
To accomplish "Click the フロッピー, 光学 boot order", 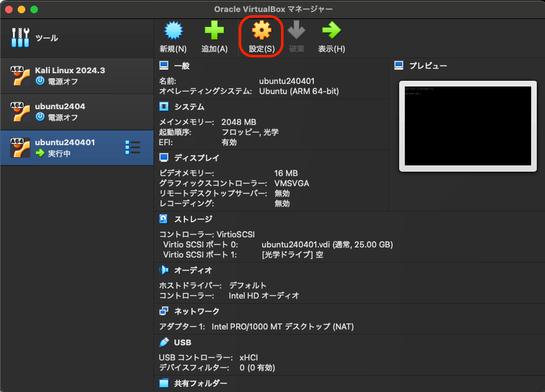I will [x=250, y=132].
